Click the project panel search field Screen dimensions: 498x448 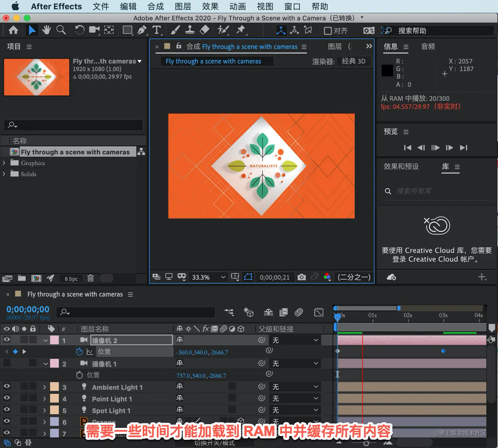[74, 125]
